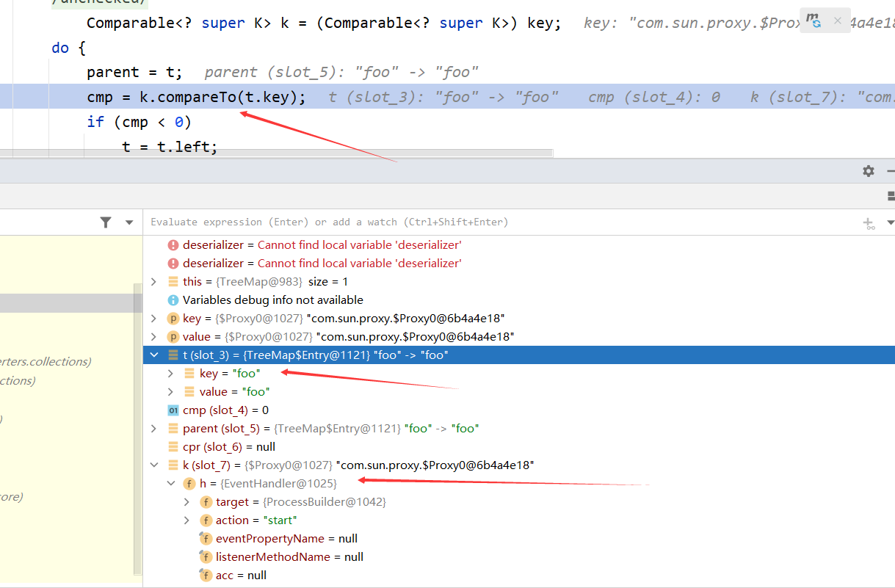Expand the target = ProcessBuilder@1042 field
Viewport: 895px width, 588px height.
(x=187, y=501)
